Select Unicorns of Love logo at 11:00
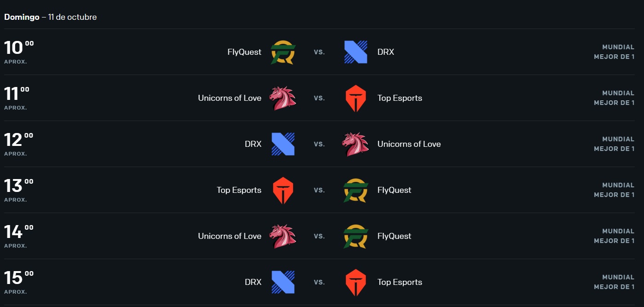The height and width of the screenshot is (307, 644). point(283,98)
